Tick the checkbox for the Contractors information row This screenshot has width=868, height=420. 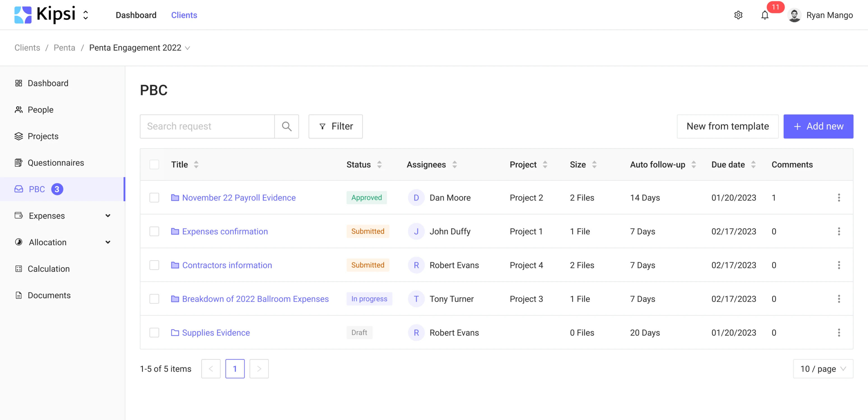click(154, 265)
